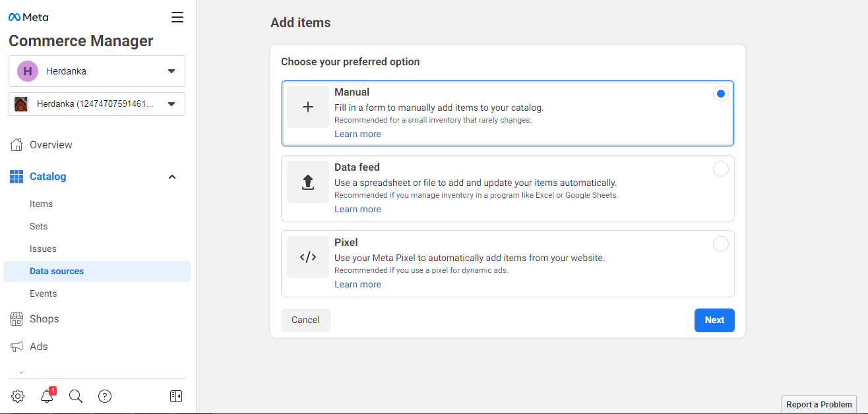Screen dimensions: 868x414
Task: Click the Cancel button
Action: pyautogui.click(x=305, y=320)
